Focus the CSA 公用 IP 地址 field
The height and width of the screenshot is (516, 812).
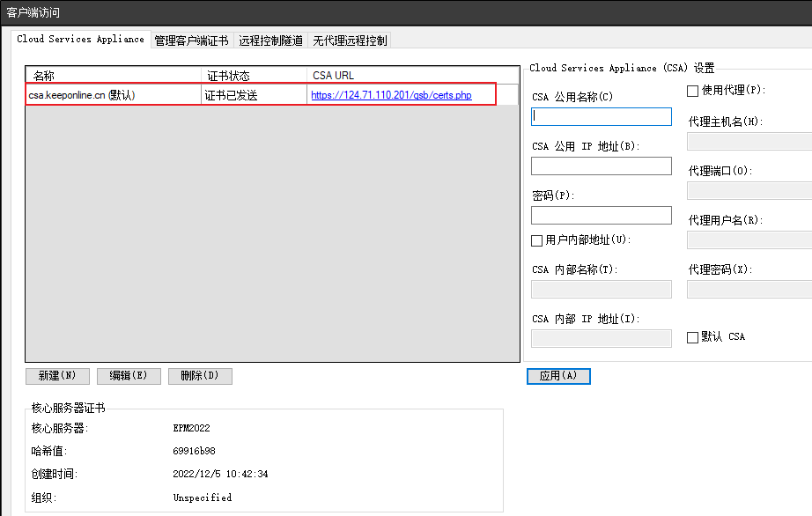(601, 165)
